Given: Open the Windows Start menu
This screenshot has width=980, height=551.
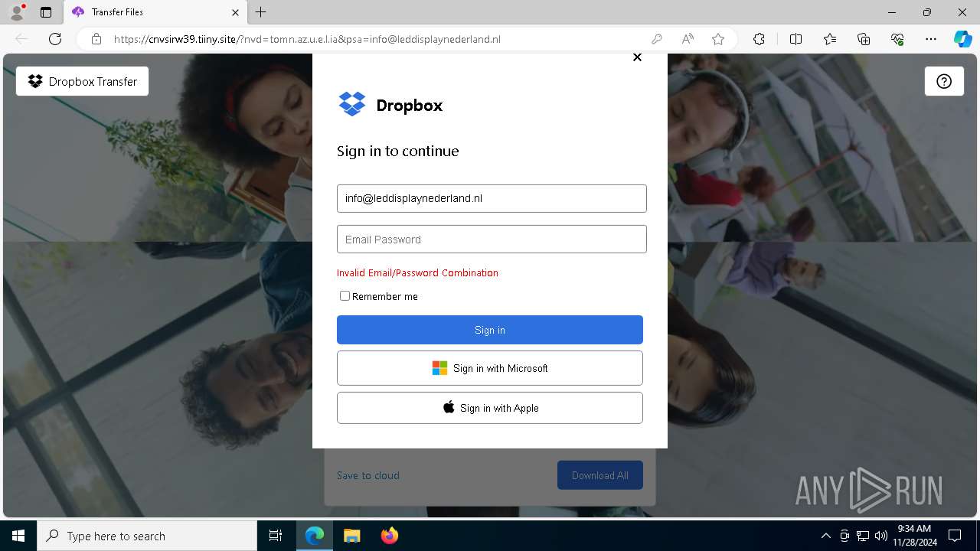Looking at the screenshot, I should 18,536.
